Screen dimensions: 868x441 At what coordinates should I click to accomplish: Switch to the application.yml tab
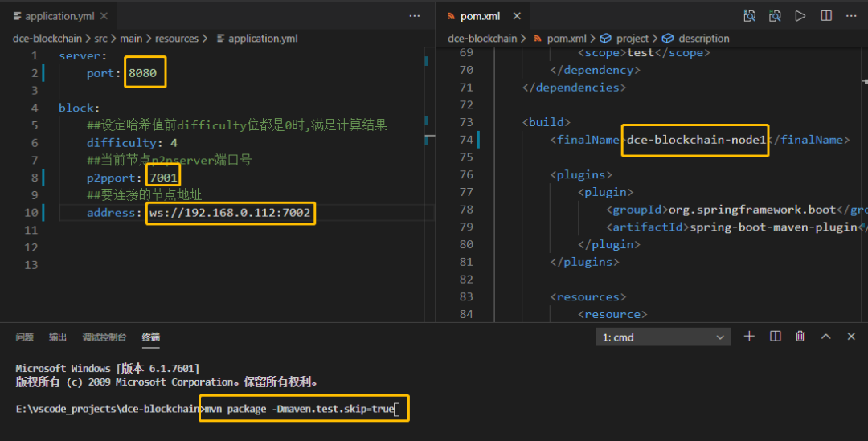coord(59,16)
